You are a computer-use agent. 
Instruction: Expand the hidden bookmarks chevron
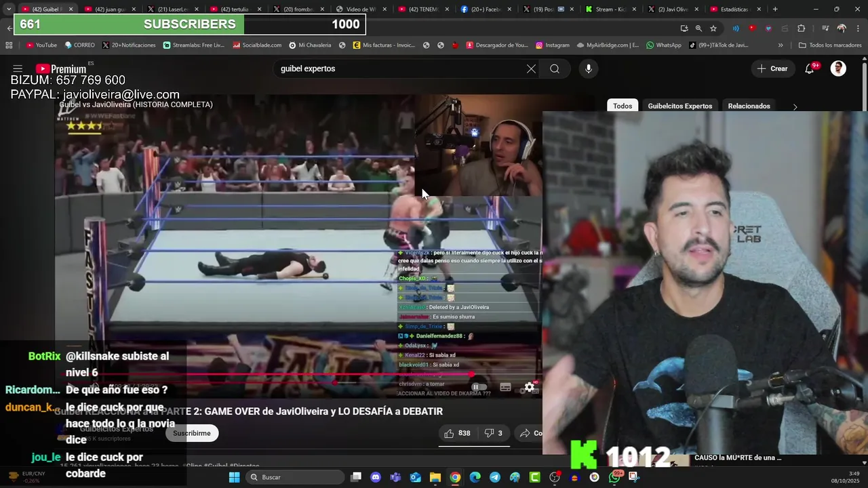[x=781, y=45]
